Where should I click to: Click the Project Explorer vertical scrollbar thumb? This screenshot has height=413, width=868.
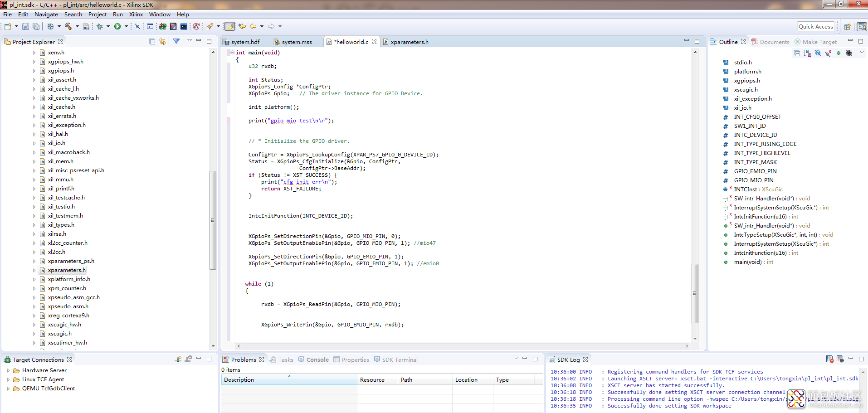[213, 220]
